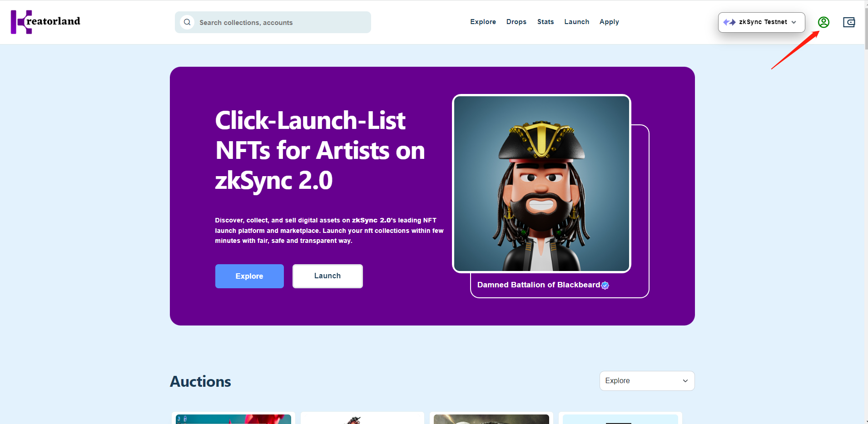Expand the zkSync Testnet network dropdown
868x424 pixels.
tap(761, 22)
